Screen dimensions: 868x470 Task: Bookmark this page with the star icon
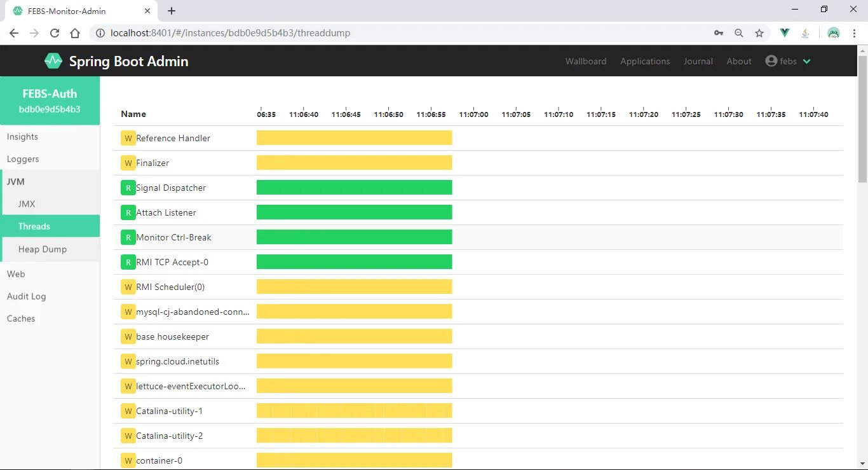click(x=759, y=33)
